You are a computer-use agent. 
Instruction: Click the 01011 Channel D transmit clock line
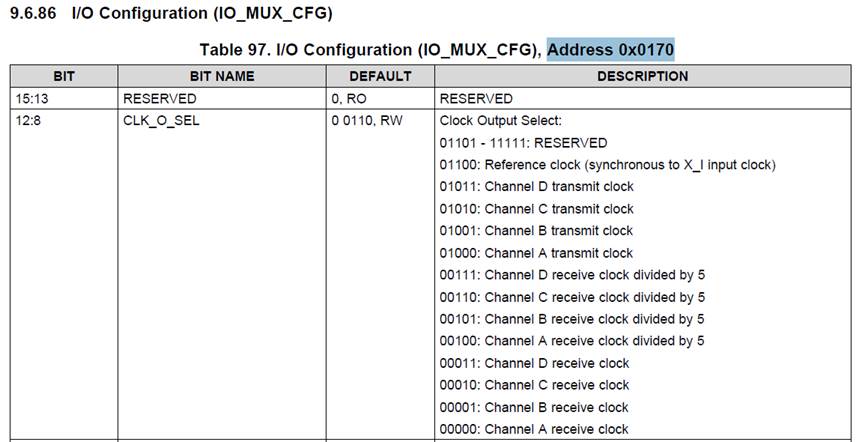(x=536, y=187)
